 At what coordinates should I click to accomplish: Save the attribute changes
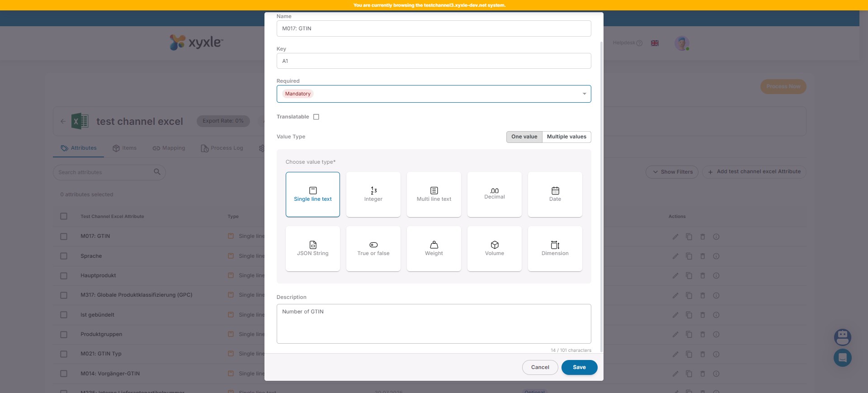tap(579, 367)
